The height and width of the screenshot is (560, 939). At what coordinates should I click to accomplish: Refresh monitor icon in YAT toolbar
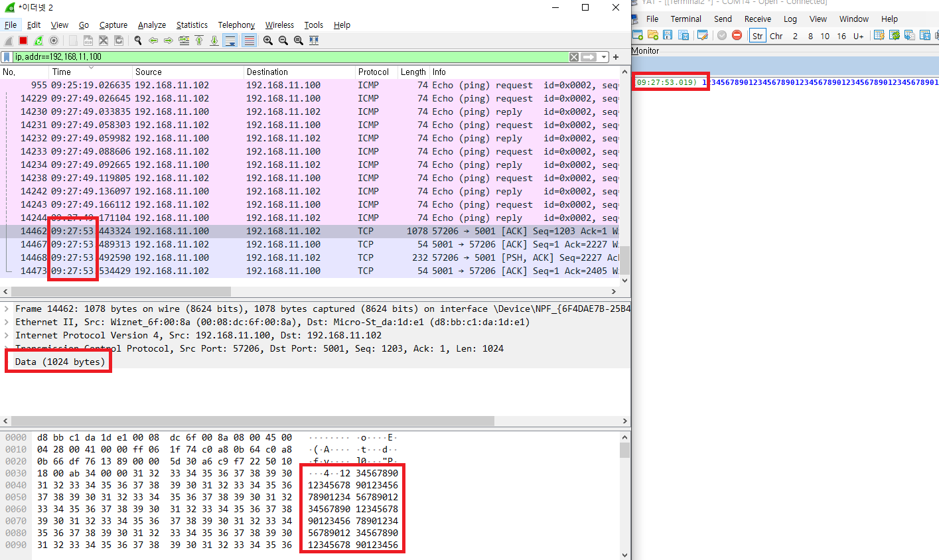[895, 35]
